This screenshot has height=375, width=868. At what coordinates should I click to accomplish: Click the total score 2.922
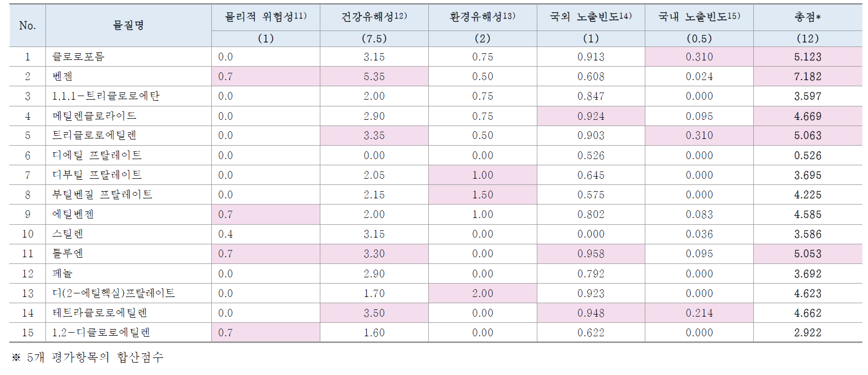808,333
